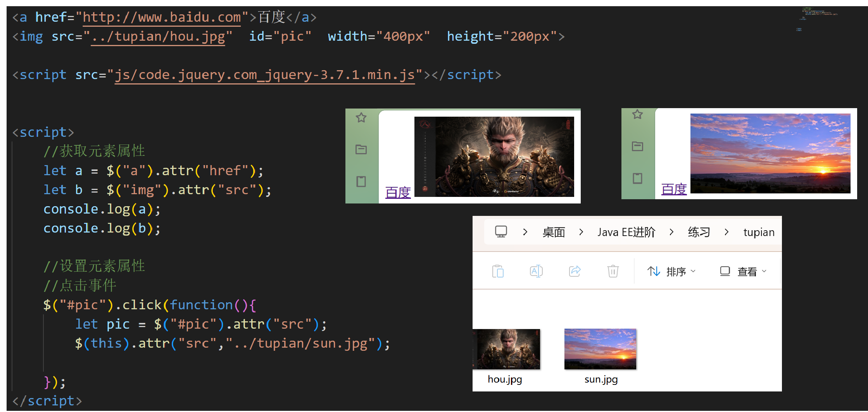Click the 百度 link beside the monkey image
This screenshot has width=868, height=412.
coord(398,192)
